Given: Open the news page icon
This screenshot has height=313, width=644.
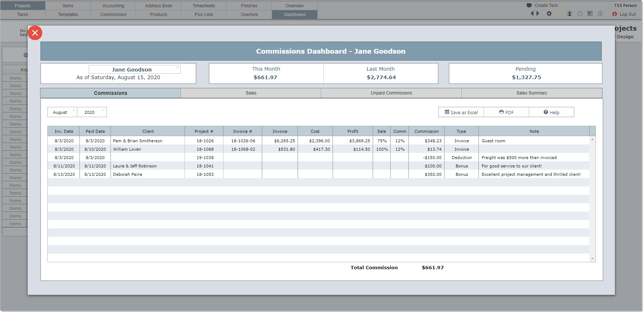Looking at the screenshot, I should [590, 13].
